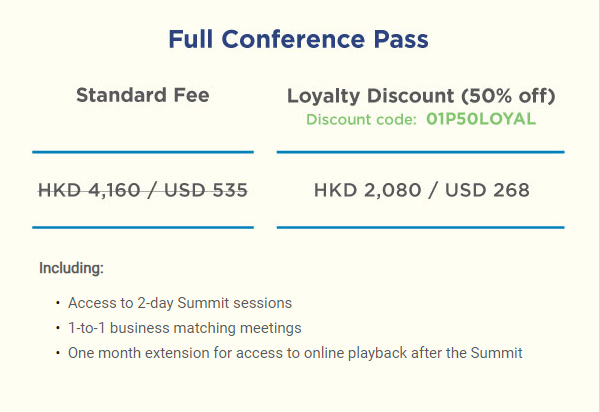Viewport: 600px width, 412px height.
Task: Click the bullet beside Summit sessions item
Action: click(x=58, y=302)
